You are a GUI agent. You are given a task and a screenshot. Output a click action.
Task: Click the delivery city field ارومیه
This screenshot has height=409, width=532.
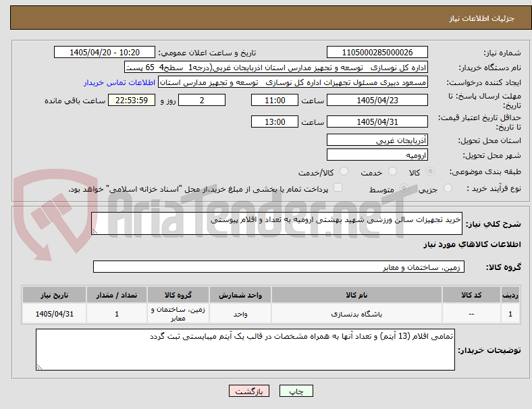[x=377, y=155]
